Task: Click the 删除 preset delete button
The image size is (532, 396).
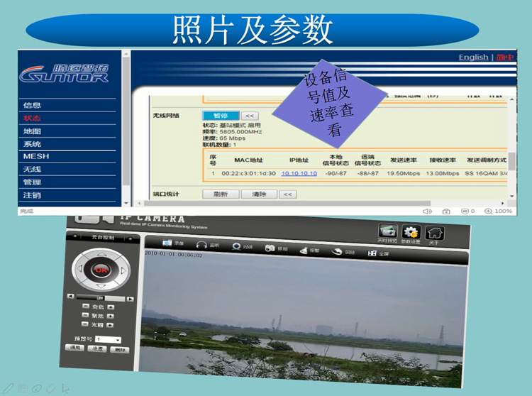Action: pyautogui.click(x=119, y=349)
